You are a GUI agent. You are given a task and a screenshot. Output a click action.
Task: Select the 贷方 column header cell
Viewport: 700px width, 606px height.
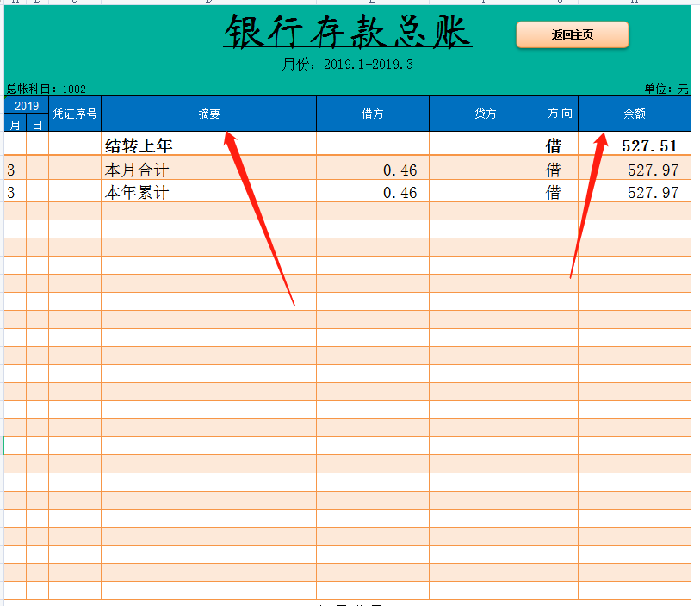point(485,113)
